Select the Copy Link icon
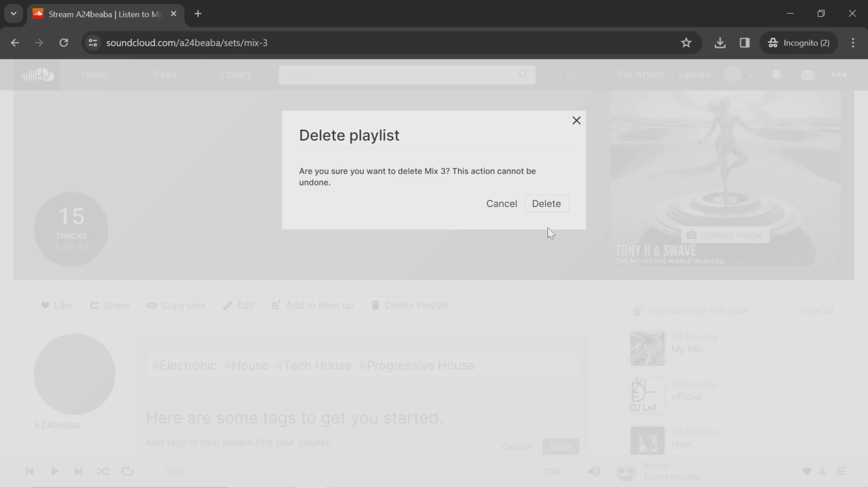The height and width of the screenshot is (488, 868). coord(152,305)
